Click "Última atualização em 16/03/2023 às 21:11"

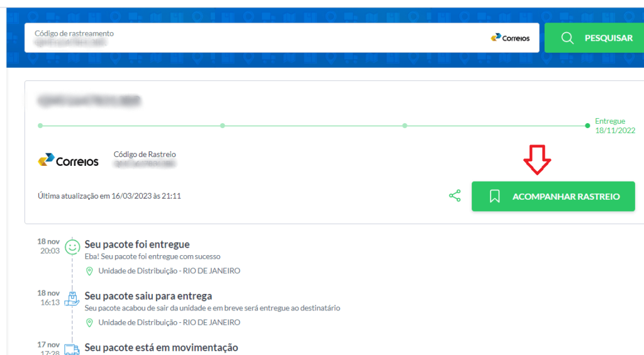[109, 196]
